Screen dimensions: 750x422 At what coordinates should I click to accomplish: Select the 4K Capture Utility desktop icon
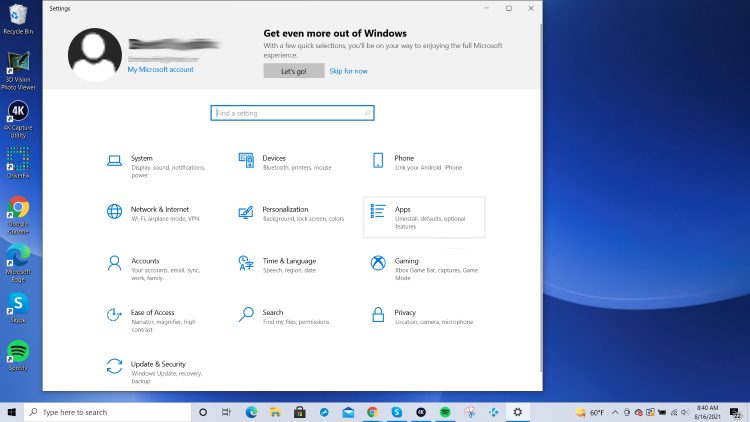pos(18,120)
